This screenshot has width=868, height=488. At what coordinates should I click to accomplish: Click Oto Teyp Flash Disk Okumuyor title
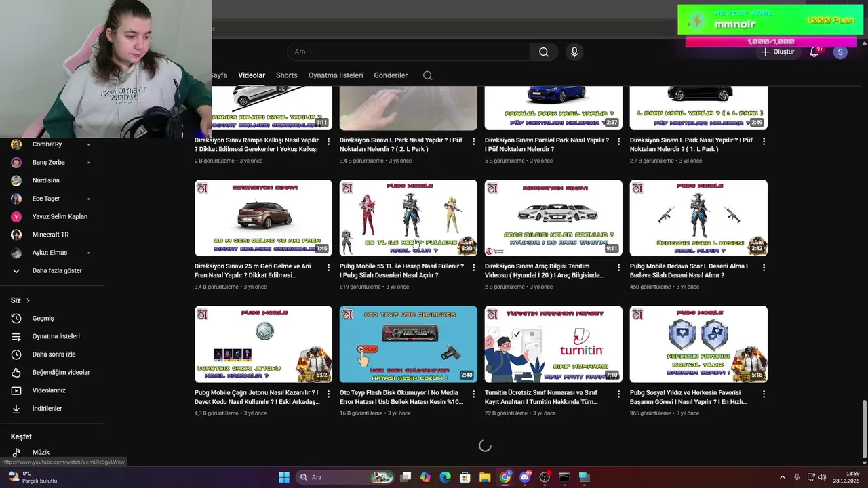[401, 396]
